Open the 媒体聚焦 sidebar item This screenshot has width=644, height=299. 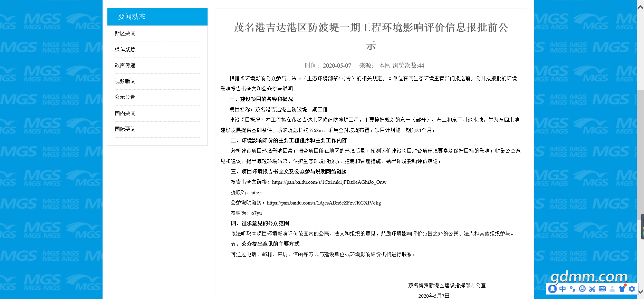pos(125,49)
